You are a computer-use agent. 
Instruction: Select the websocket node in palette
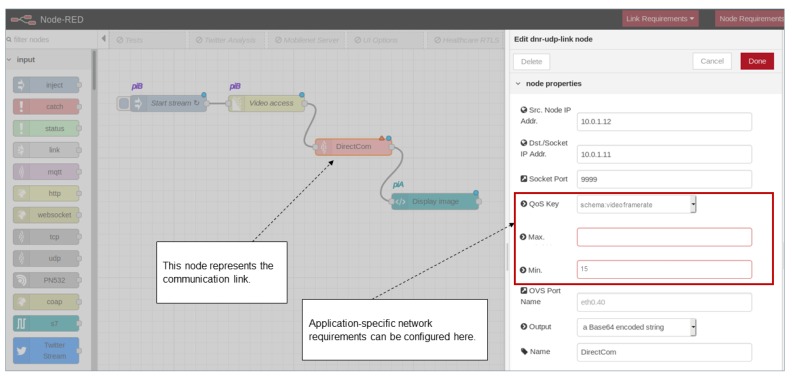47,215
